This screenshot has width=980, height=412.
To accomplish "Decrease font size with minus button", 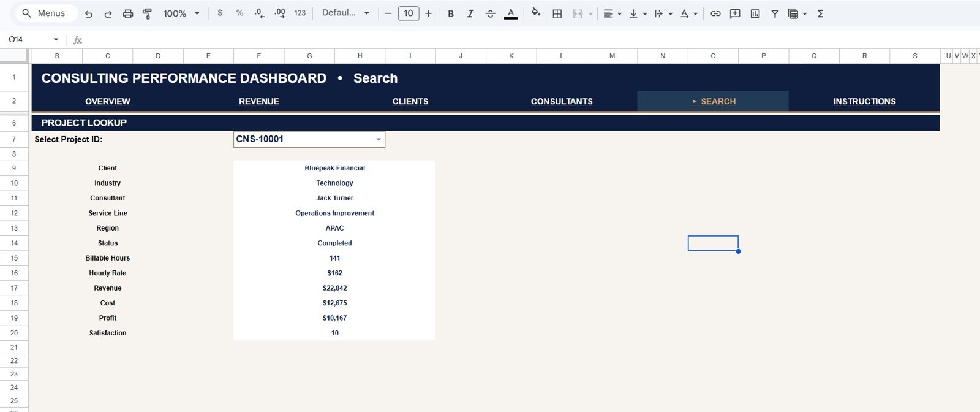I will pyautogui.click(x=388, y=13).
